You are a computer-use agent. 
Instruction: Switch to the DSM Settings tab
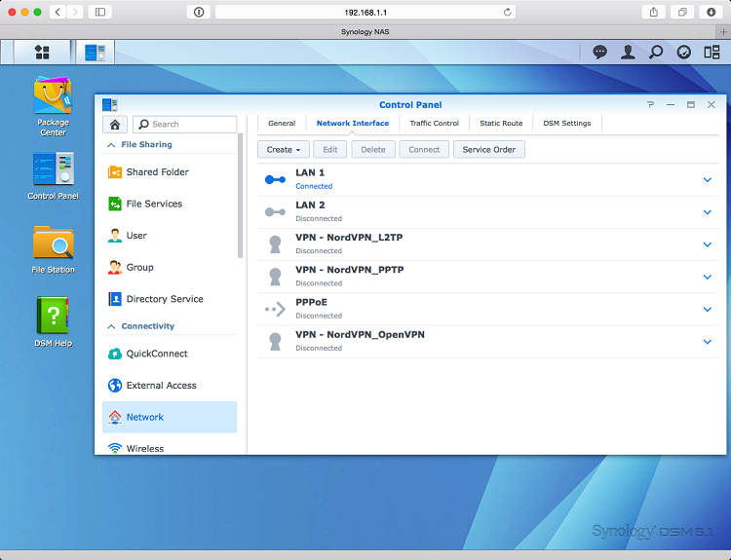point(566,124)
